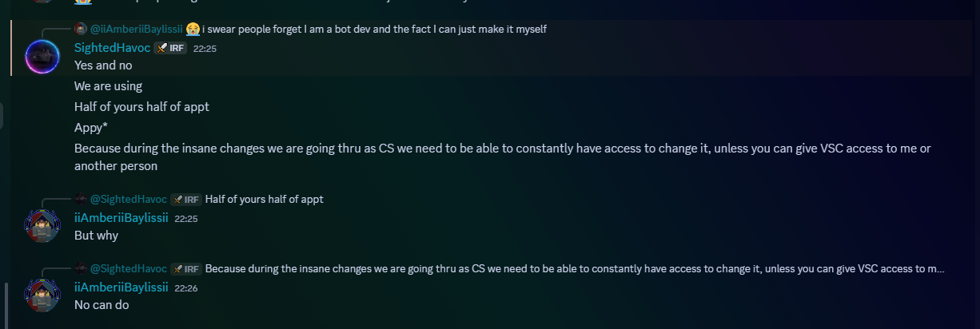Click the 22:26 timestamp on the last message
Viewport: 980px width, 329px height.
click(x=186, y=288)
